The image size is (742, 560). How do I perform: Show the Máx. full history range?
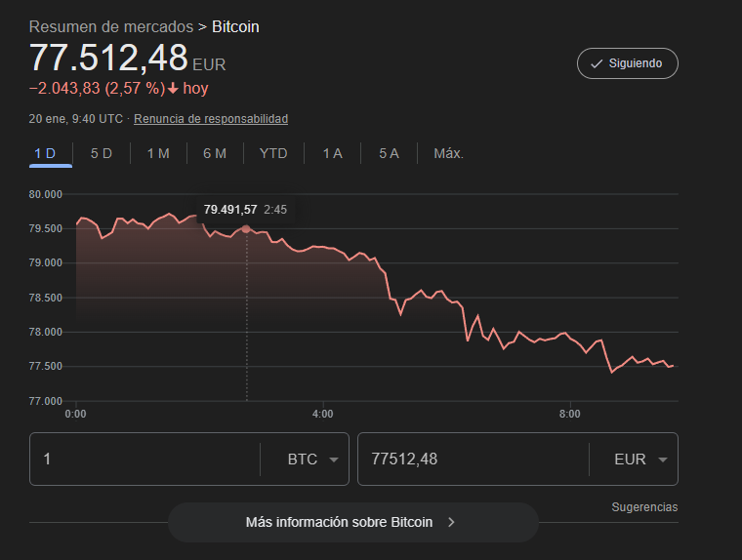pyautogui.click(x=448, y=153)
